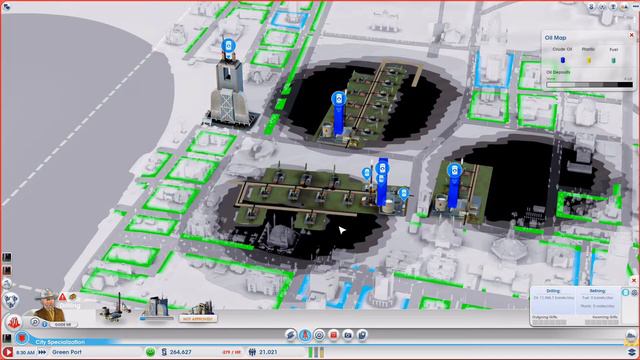
Task: Open the green happiness smiley face
Action: [x=150, y=352]
